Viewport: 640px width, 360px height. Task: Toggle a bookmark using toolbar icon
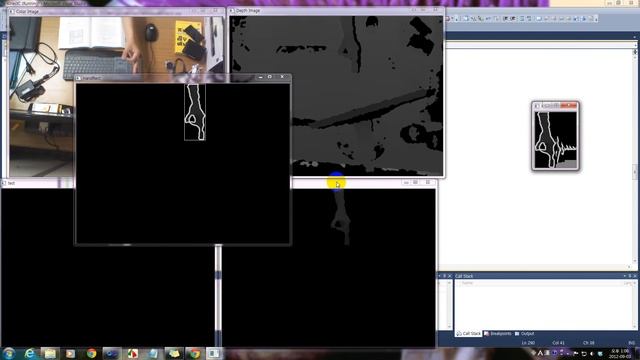[x=539, y=18]
